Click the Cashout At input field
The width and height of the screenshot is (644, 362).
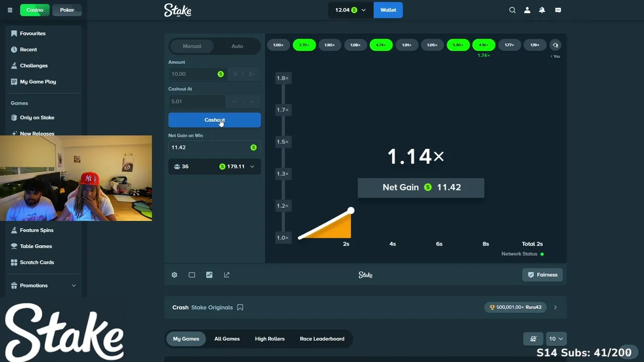pos(198,102)
